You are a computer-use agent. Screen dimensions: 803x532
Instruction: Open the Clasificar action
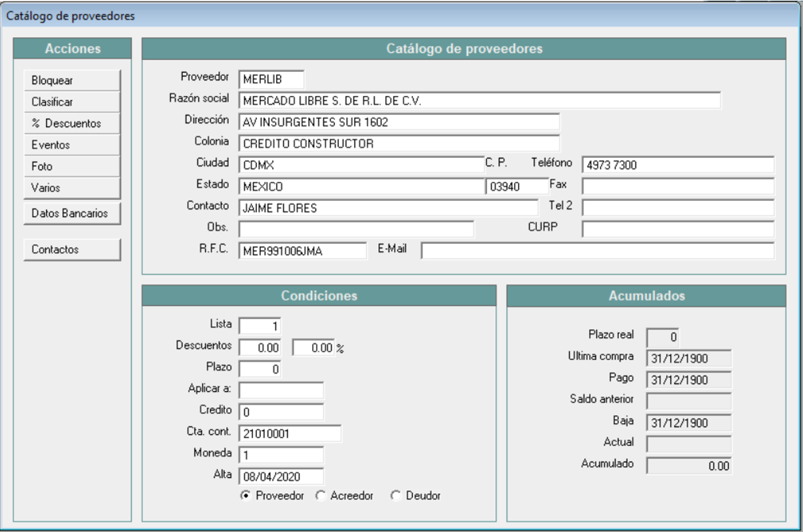click(72, 102)
